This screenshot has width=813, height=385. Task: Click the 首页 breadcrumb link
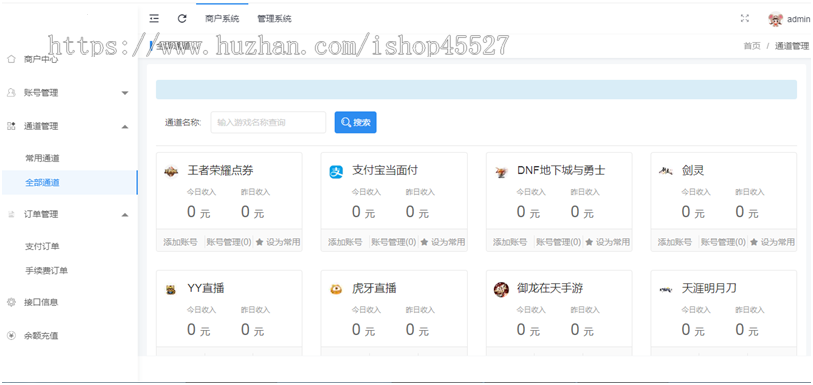(x=752, y=46)
